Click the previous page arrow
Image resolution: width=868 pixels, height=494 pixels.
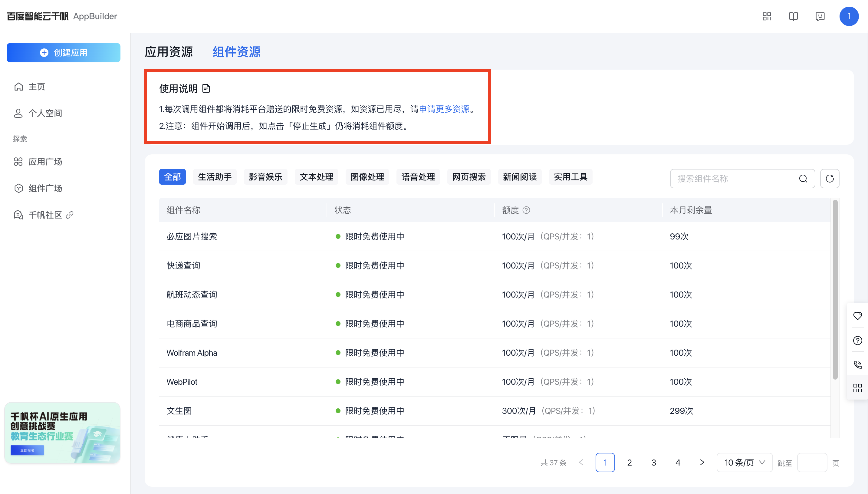[x=581, y=463]
